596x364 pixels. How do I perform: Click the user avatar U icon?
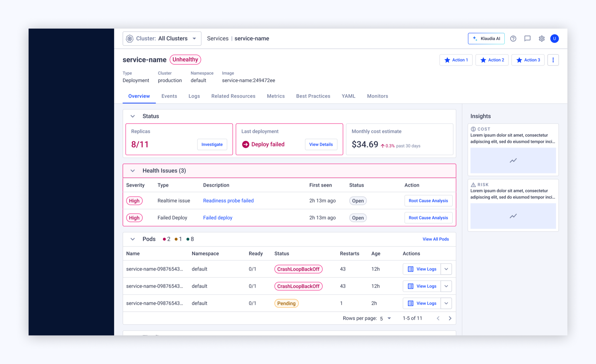click(555, 38)
